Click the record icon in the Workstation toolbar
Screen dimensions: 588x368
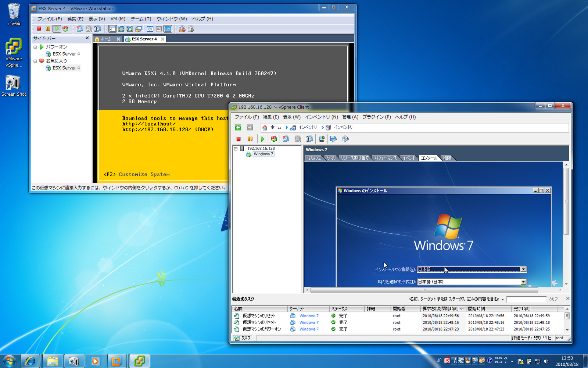click(182, 29)
